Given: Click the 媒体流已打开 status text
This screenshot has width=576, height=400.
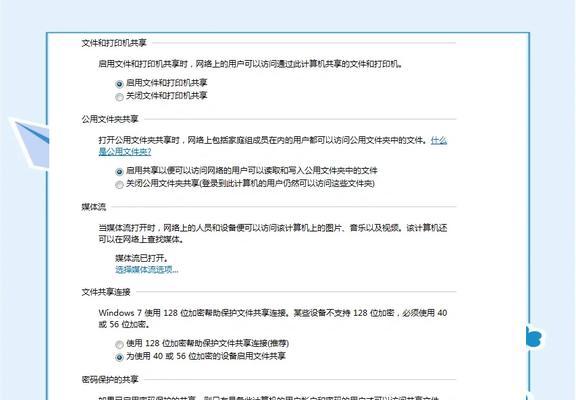Looking at the screenshot, I should [x=142, y=258].
